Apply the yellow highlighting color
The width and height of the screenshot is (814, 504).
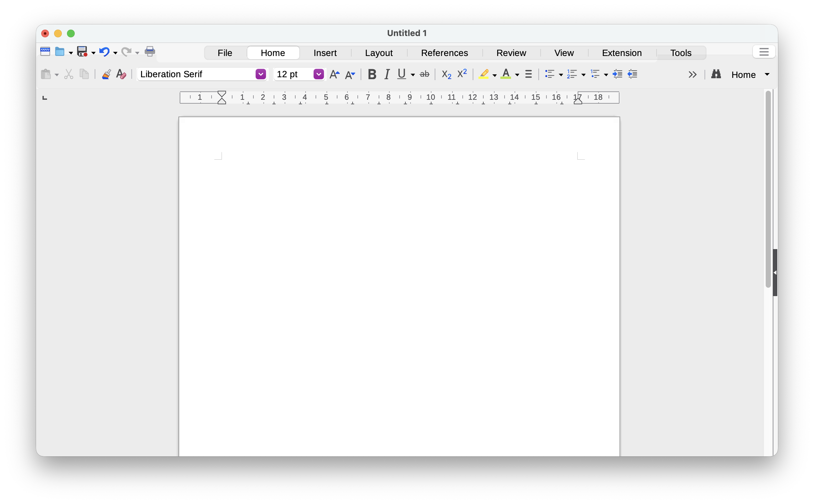click(484, 74)
